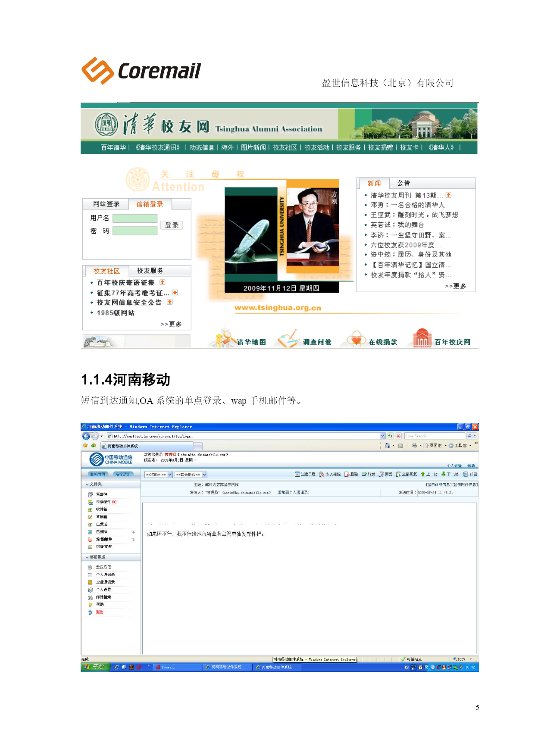Screen dimensions: 535x756
Task: Click the 转发 forward mail icon
Action: (364, 474)
